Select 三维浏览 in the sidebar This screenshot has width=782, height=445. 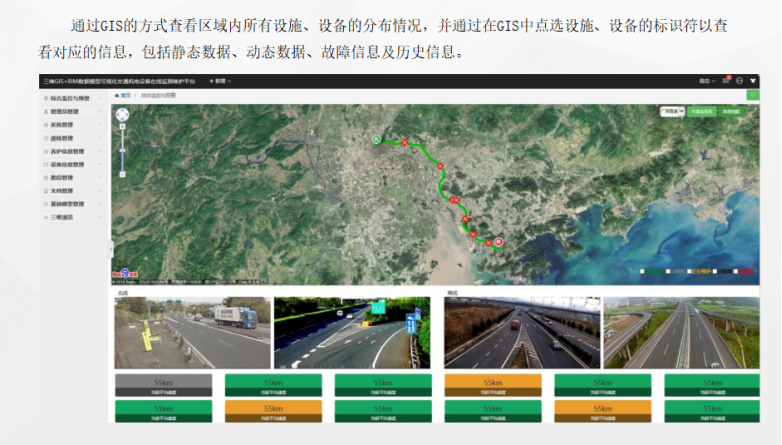point(66,216)
